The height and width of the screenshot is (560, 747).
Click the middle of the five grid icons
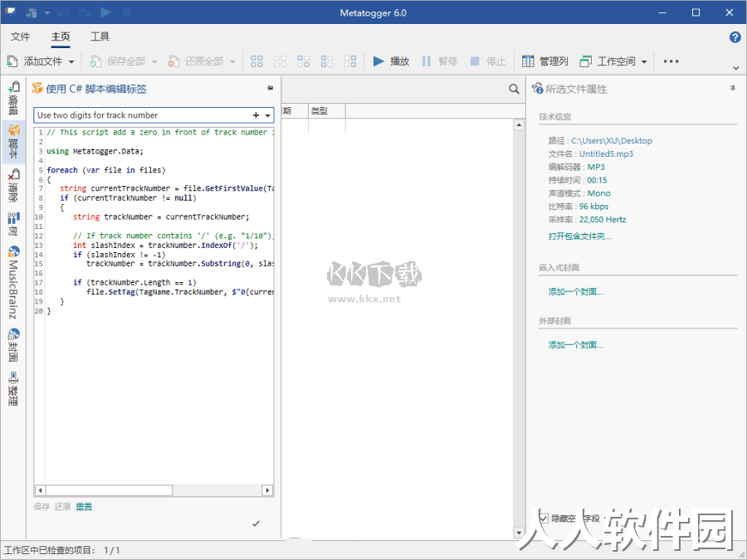click(304, 61)
